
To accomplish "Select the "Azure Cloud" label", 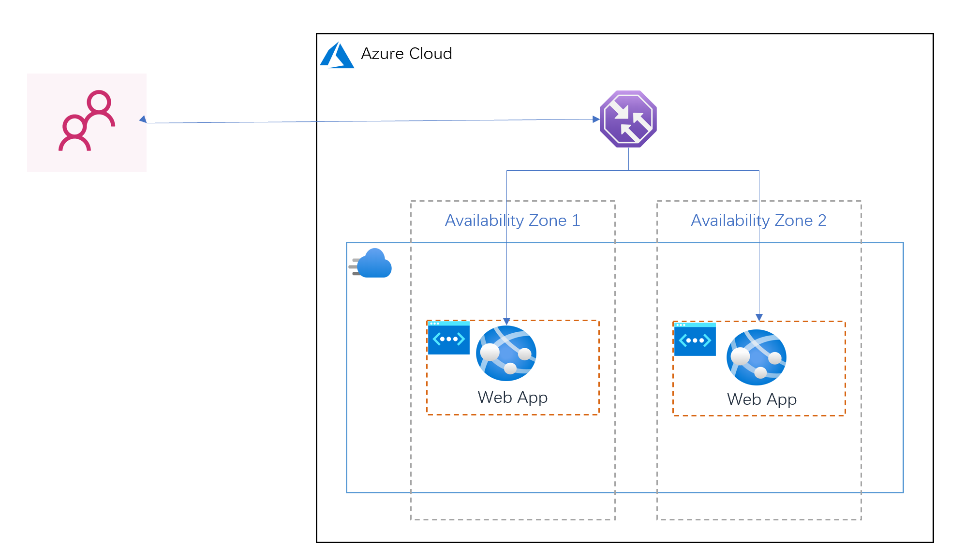I will 406,54.
